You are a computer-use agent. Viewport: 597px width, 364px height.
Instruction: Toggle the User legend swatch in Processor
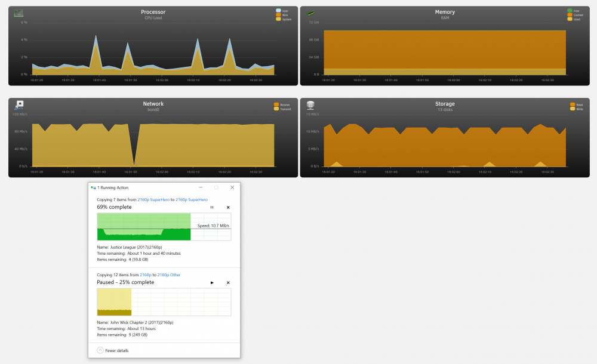[x=278, y=11]
